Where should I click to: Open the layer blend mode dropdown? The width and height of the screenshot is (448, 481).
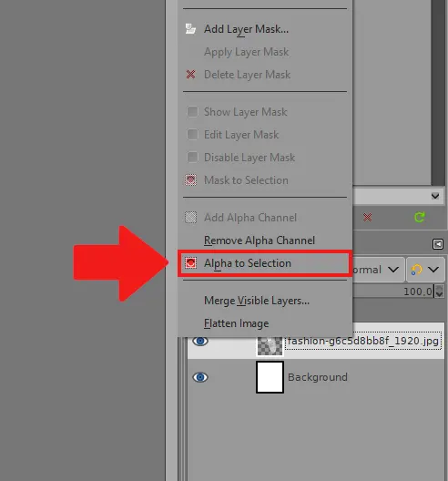pos(378,270)
